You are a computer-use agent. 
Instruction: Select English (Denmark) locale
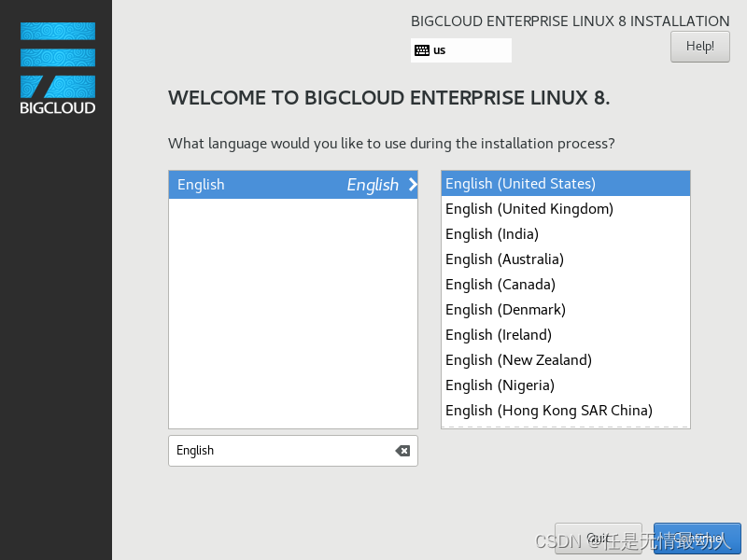[566, 310]
